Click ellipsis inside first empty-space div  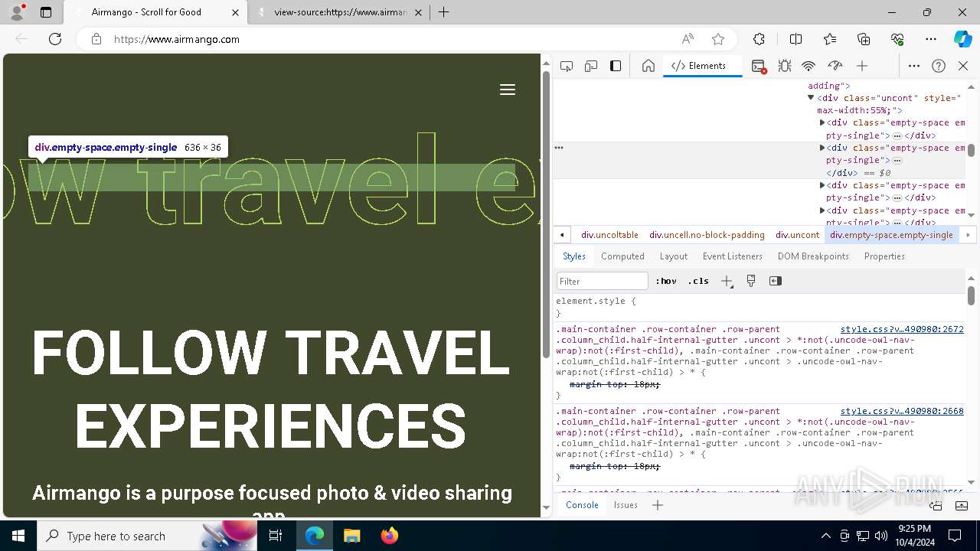click(897, 135)
